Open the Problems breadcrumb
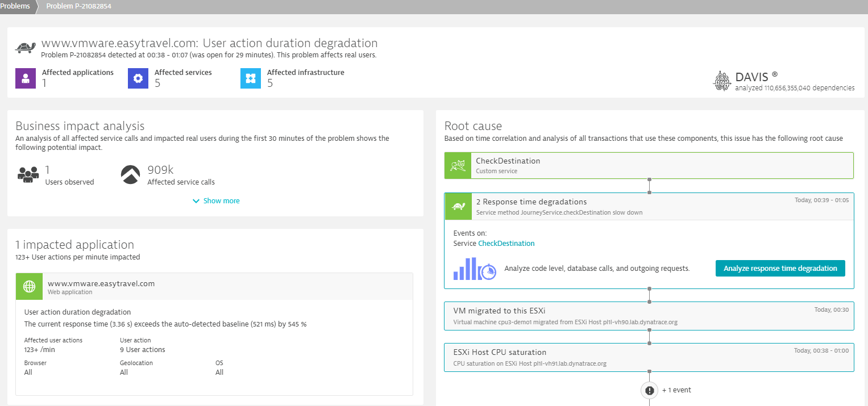This screenshot has height=406, width=868. (x=15, y=7)
